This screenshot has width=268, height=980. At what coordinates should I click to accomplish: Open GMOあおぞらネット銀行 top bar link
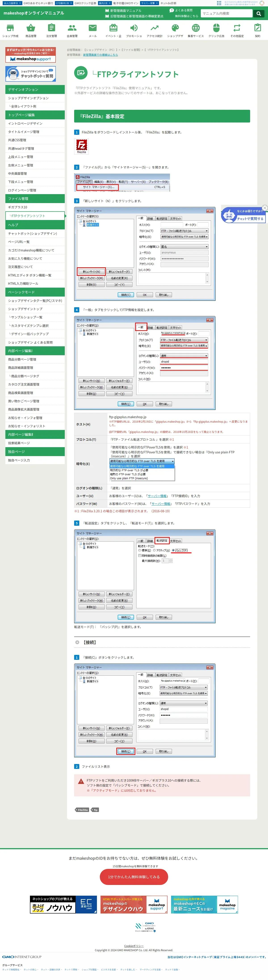[x=38, y=3]
